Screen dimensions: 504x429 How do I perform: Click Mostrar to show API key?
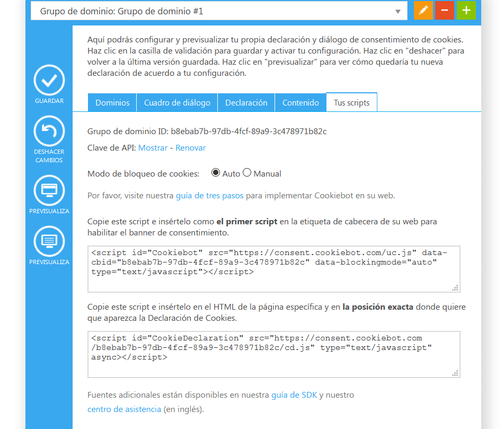[153, 147]
